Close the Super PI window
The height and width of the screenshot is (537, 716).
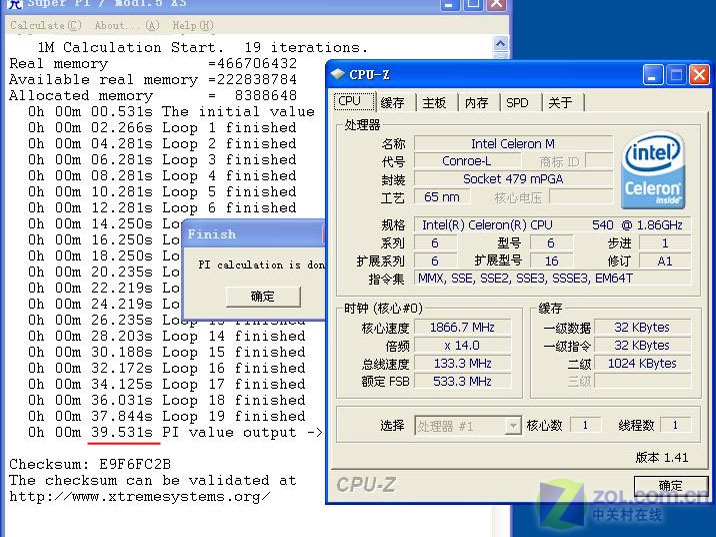(497, 5)
